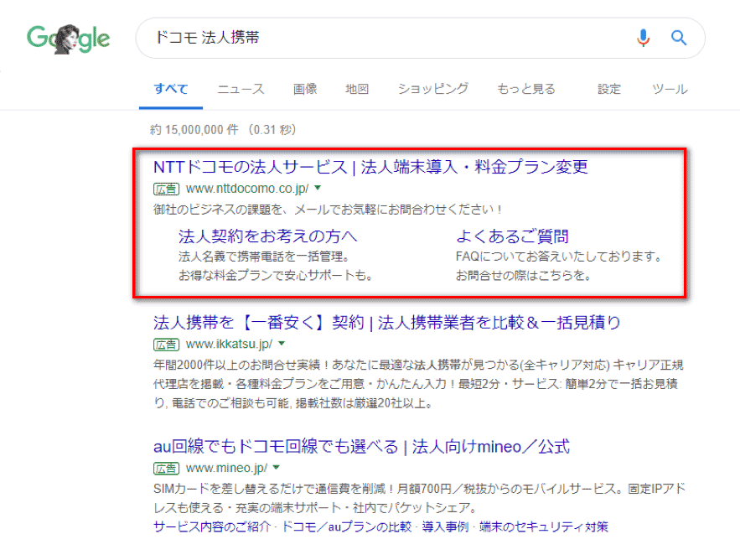Screen dimensions: 740x560
Task: Click the Google doodle logo
Action: pos(68,39)
